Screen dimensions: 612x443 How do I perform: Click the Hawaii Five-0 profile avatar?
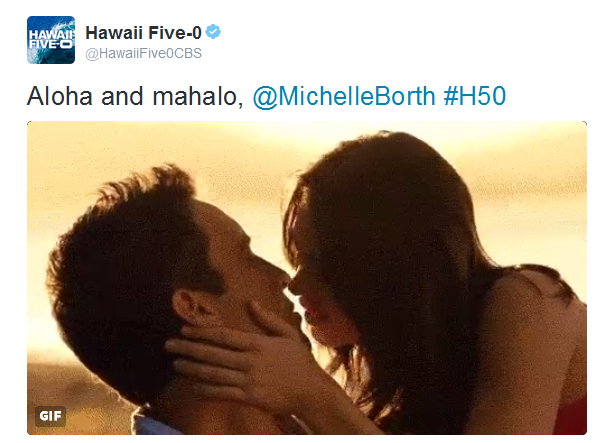click(51, 40)
